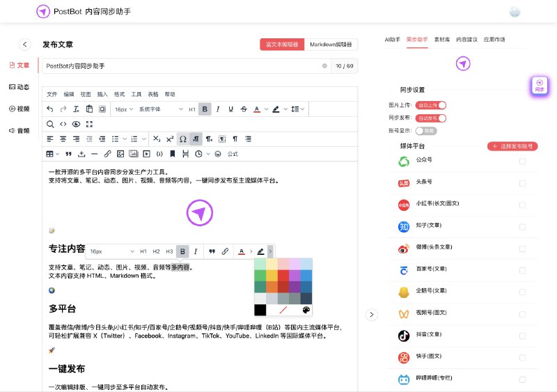Image resolution: width=557 pixels, height=392 pixels.
Task: Click the article title input field
Action: (181, 66)
